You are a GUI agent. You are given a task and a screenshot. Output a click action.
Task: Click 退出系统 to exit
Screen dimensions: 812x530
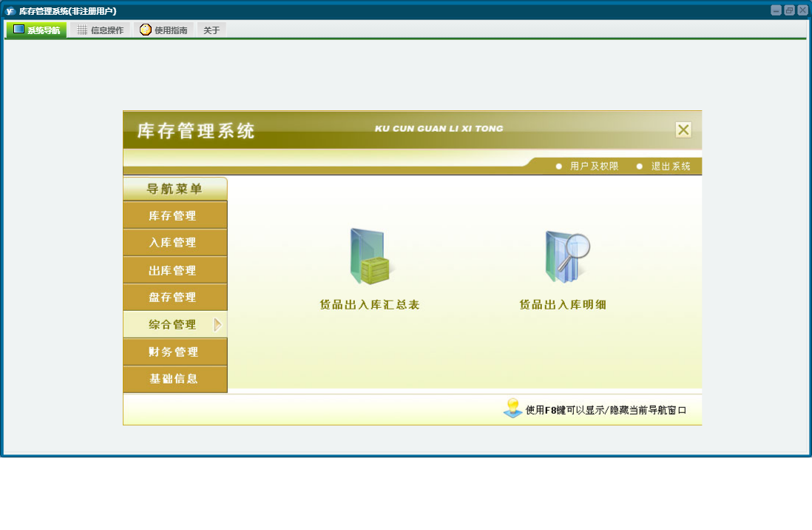[x=671, y=166]
